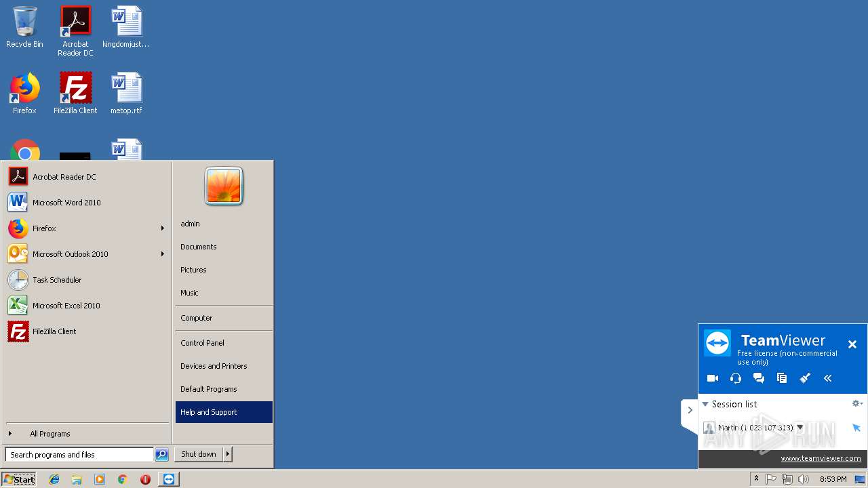The height and width of the screenshot is (488, 868).
Task: Select the Firefox desktop shortcut
Action: pos(24,94)
